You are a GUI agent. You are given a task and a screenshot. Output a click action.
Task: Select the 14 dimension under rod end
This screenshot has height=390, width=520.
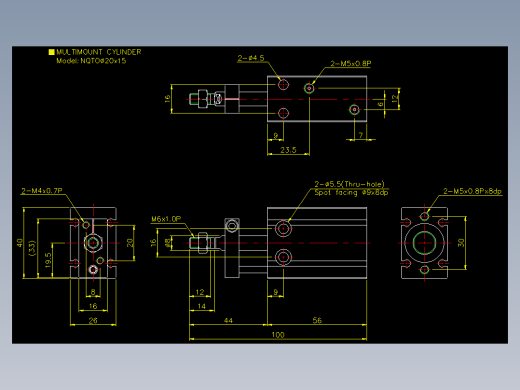(202, 306)
